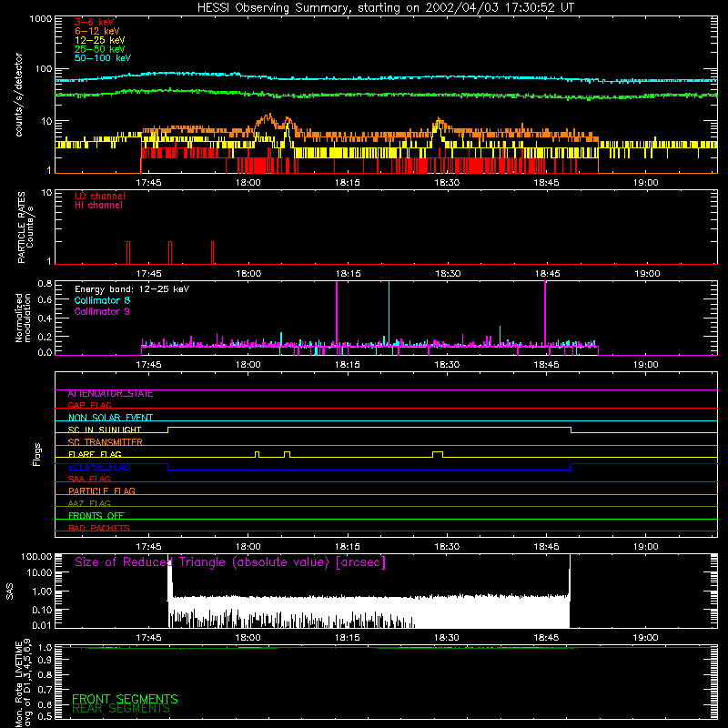
Task: Click the SAA_FLAG label
Action: [x=89, y=479]
